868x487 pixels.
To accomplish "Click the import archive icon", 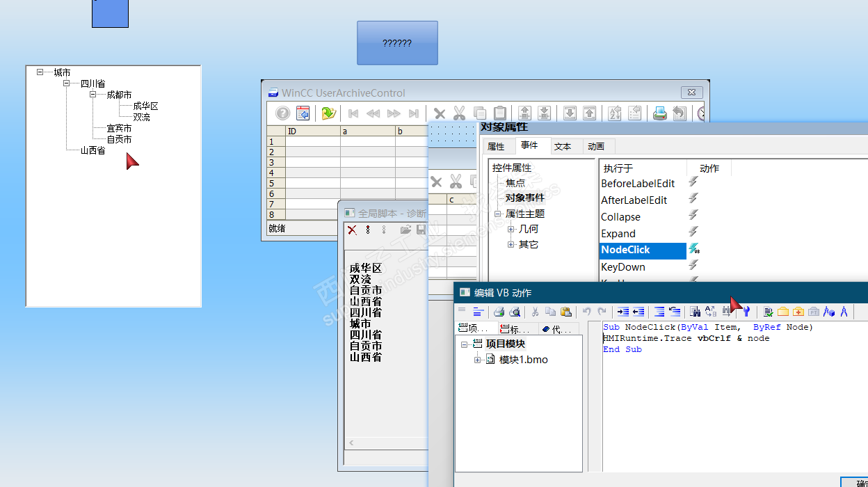I will click(570, 113).
